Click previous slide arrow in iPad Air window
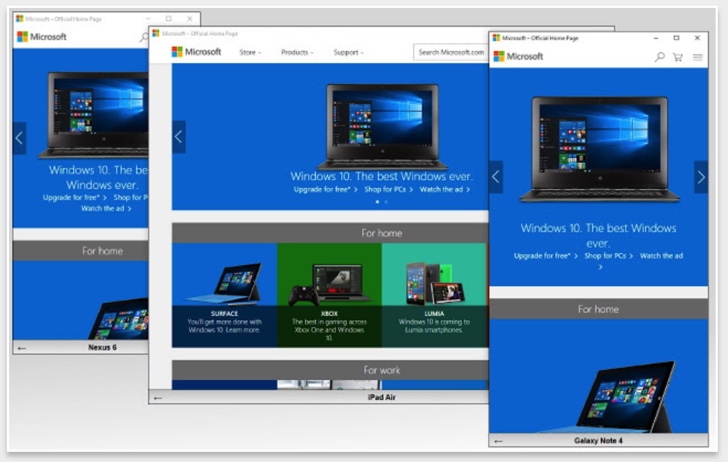This screenshot has width=728, height=462. coord(179,137)
